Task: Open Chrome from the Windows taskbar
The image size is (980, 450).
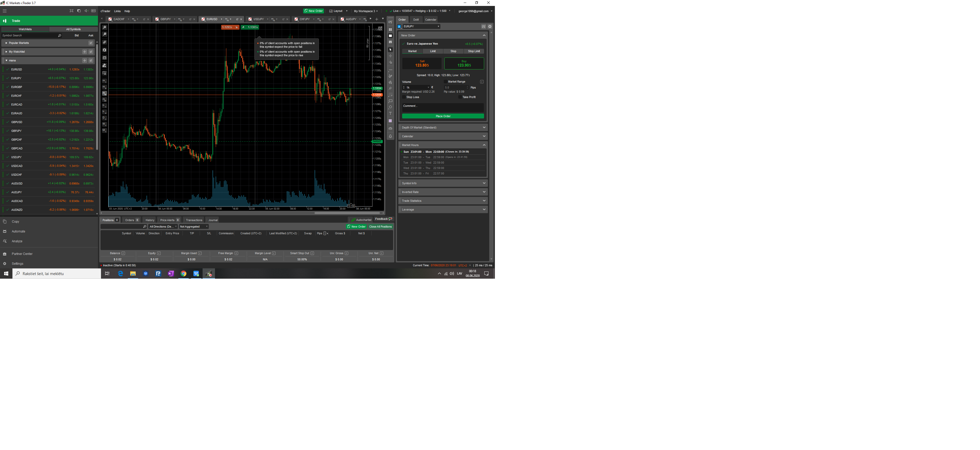Action: [x=183, y=273]
